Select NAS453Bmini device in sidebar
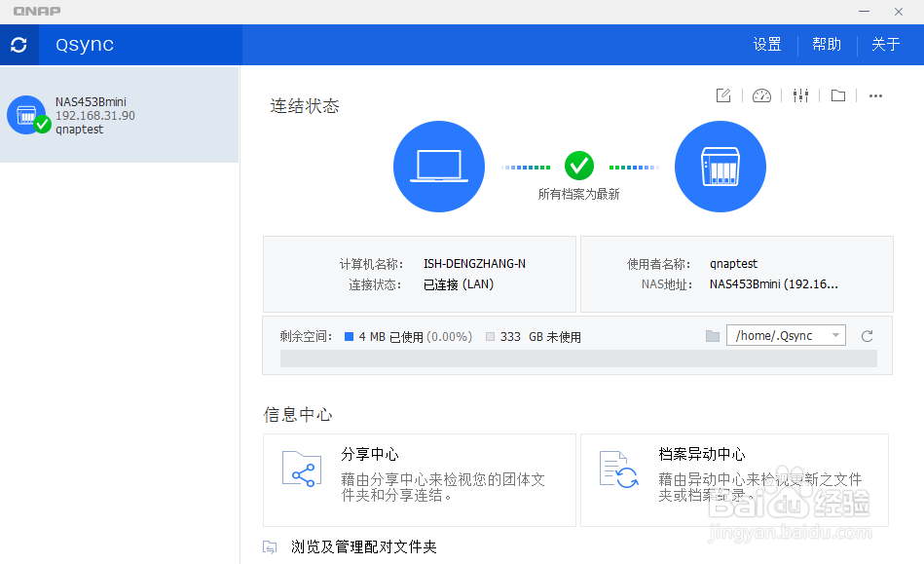The width and height of the screenshot is (924, 564). [119, 115]
